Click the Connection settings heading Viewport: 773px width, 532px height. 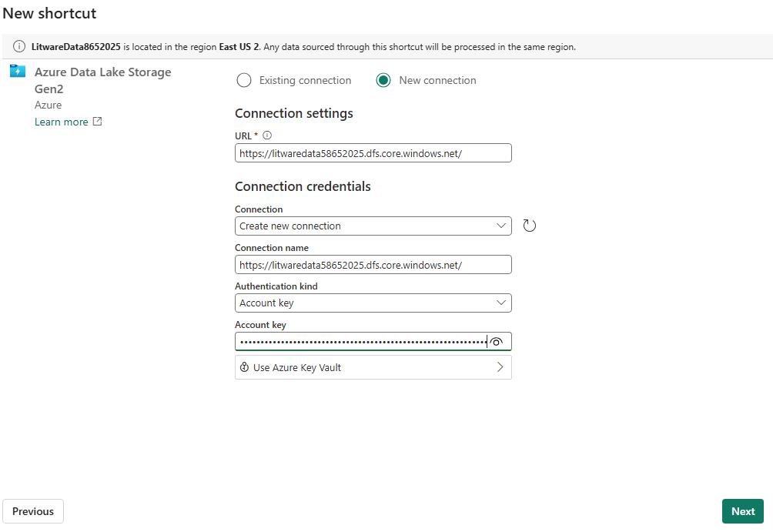(x=294, y=113)
